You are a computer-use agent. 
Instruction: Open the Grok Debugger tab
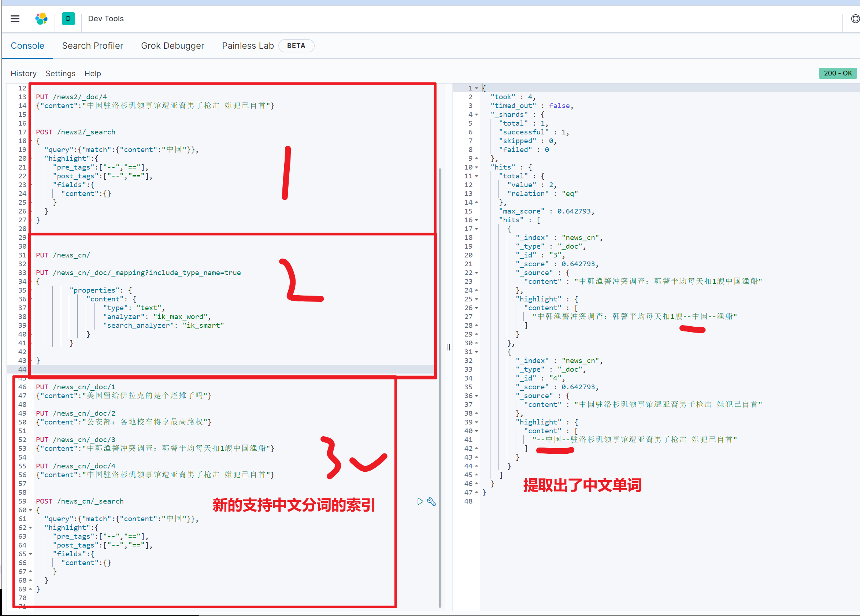(x=173, y=45)
